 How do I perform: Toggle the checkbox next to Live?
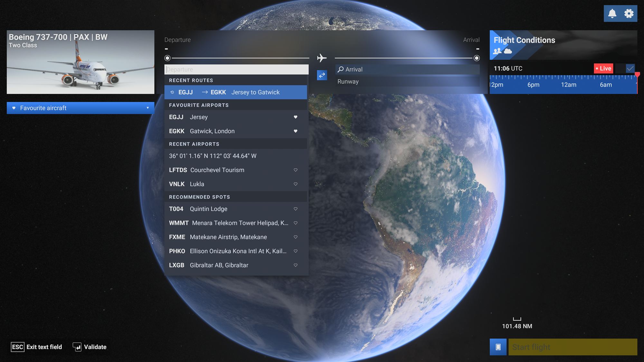pyautogui.click(x=630, y=68)
